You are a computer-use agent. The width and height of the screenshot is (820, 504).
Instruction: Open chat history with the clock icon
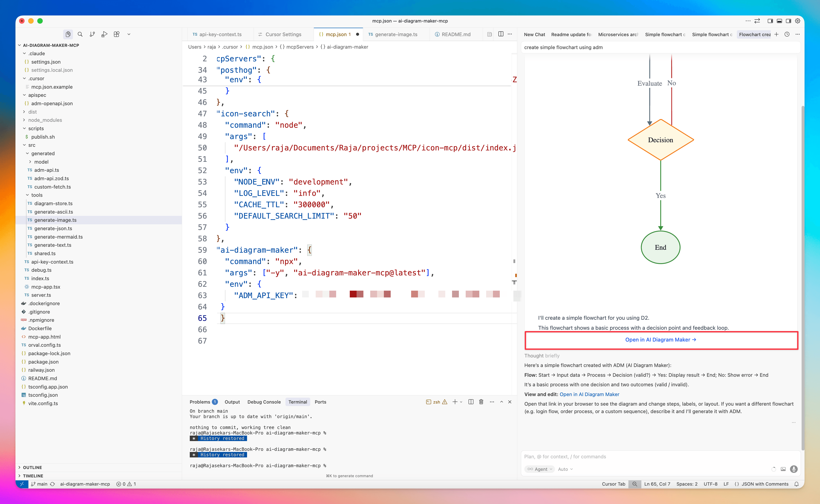pyautogui.click(x=787, y=34)
